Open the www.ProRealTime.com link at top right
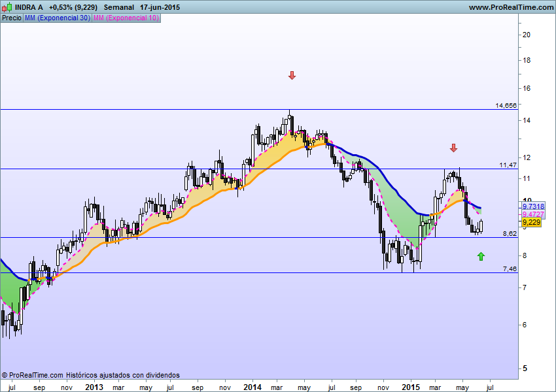 pos(512,7)
